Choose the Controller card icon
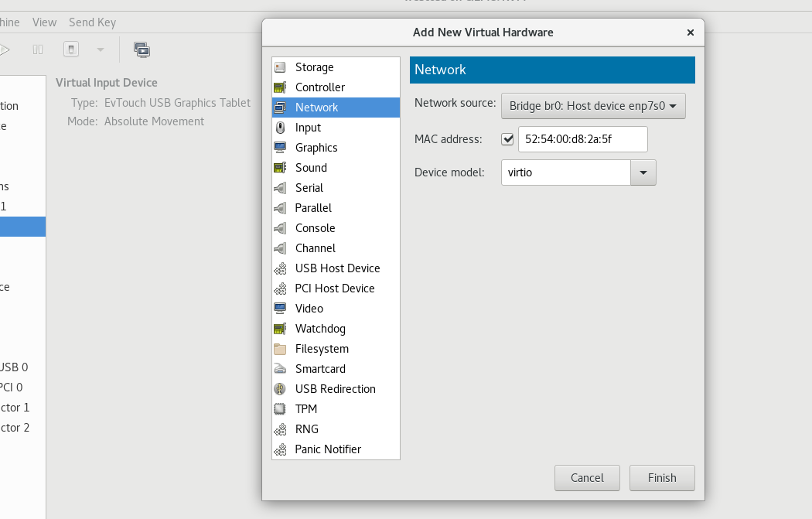This screenshot has width=812, height=519. 280,87
